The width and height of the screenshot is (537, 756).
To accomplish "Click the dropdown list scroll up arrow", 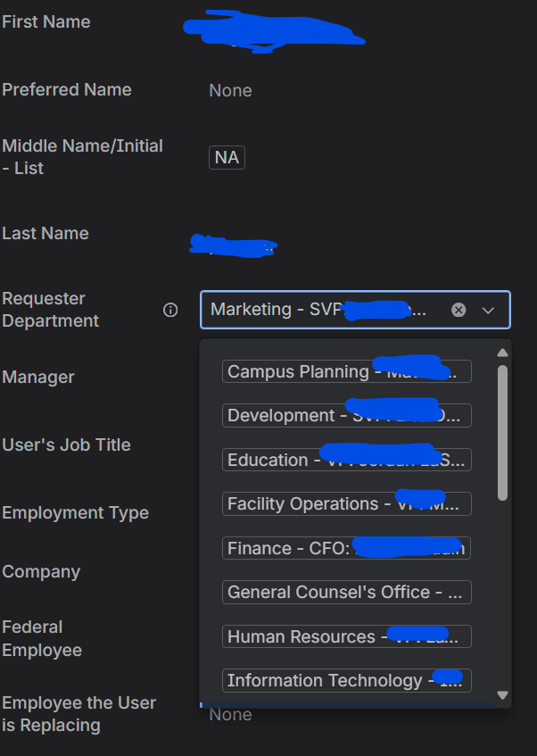I will [x=502, y=353].
